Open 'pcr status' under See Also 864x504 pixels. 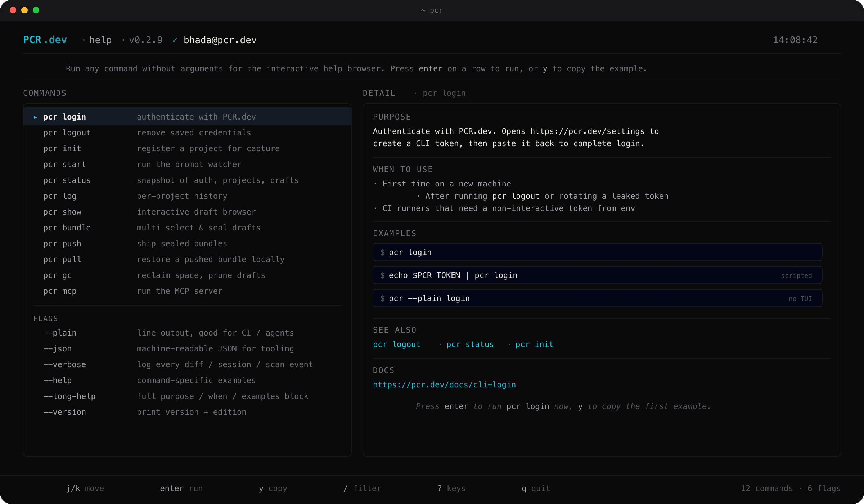tap(470, 344)
